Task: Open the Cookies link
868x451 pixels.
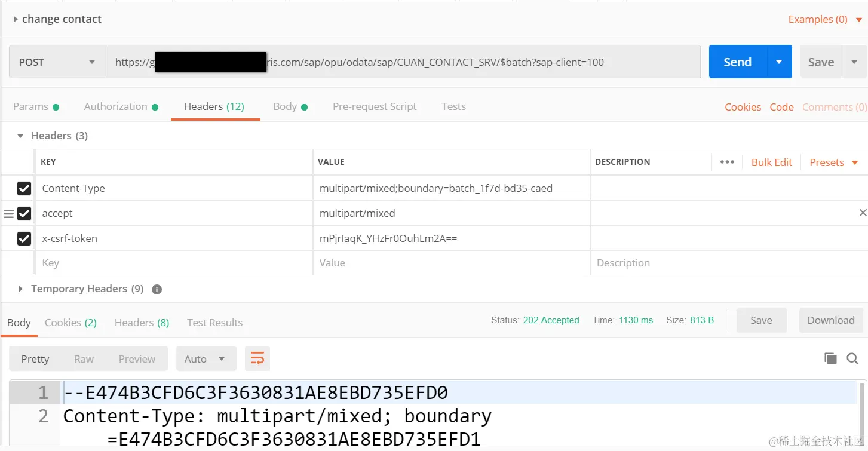Action: click(743, 108)
